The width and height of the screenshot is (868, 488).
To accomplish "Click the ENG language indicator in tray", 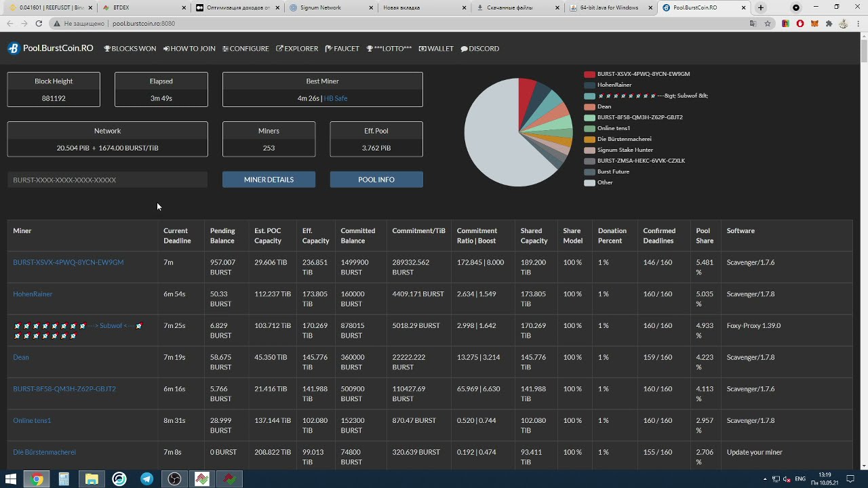I will point(800,479).
